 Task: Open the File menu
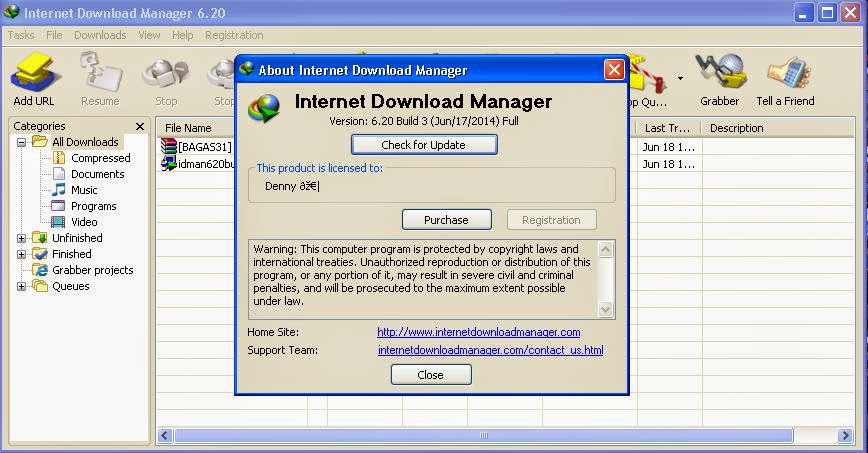pyautogui.click(x=54, y=35)
